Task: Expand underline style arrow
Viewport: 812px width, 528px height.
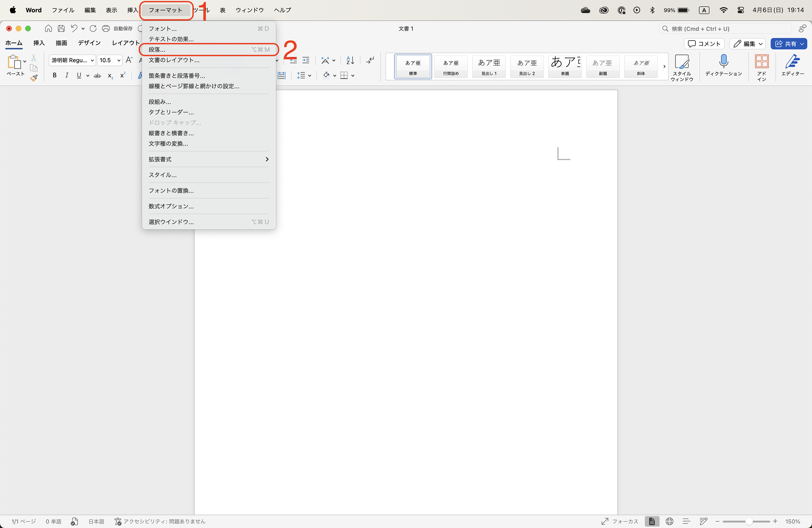Action: pyautogui.click(x=88, y=76)
